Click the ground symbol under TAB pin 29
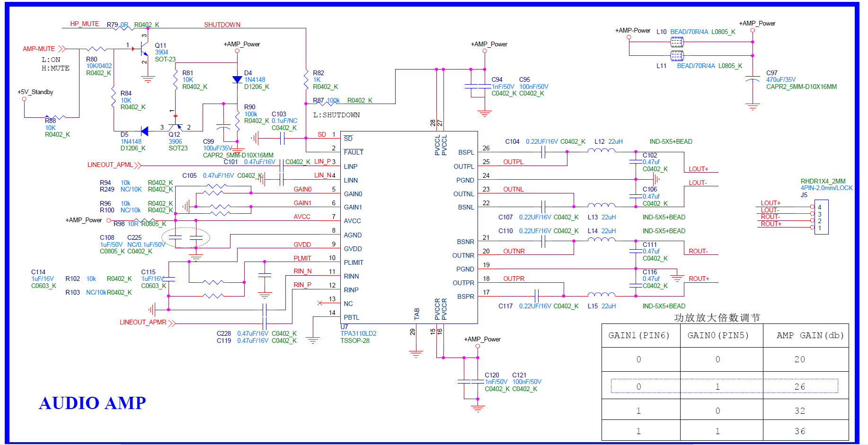The height and width of the screenshot is (445, 868). pyautogui.click(x=416, y=353)
